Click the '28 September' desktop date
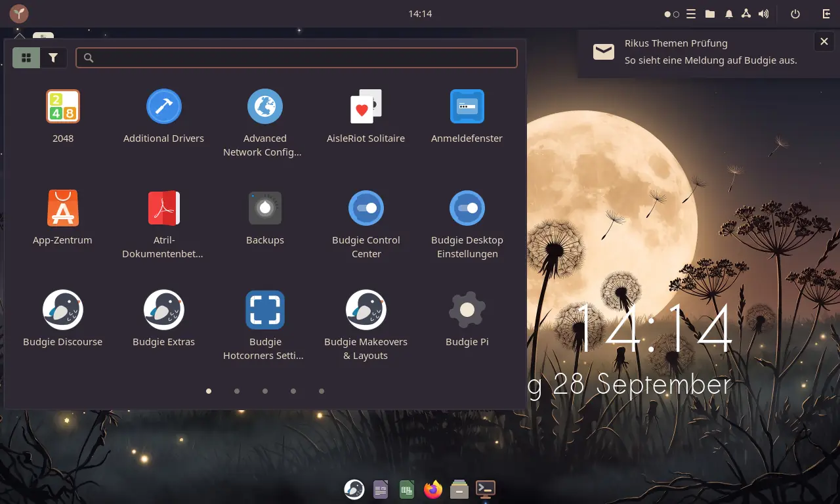Image resolution: width=840 pixels, height=504 pixels. point(642,385)
